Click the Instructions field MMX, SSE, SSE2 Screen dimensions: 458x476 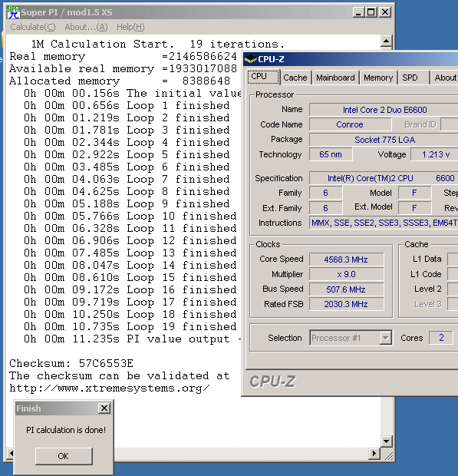(384, 223)
